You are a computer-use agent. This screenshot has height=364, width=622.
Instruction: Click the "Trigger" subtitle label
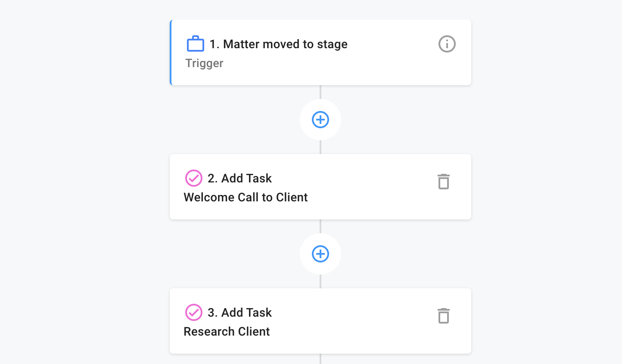tap(204, 63)
